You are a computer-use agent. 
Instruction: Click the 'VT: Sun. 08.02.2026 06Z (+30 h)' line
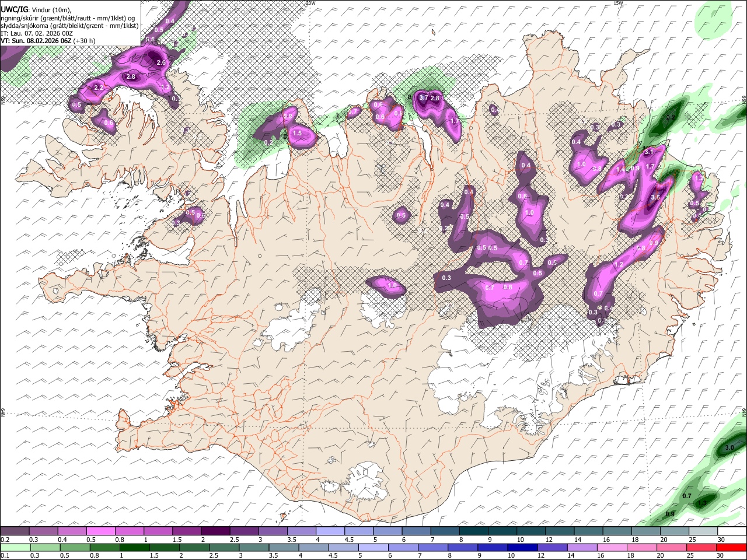tap(48, 41)
